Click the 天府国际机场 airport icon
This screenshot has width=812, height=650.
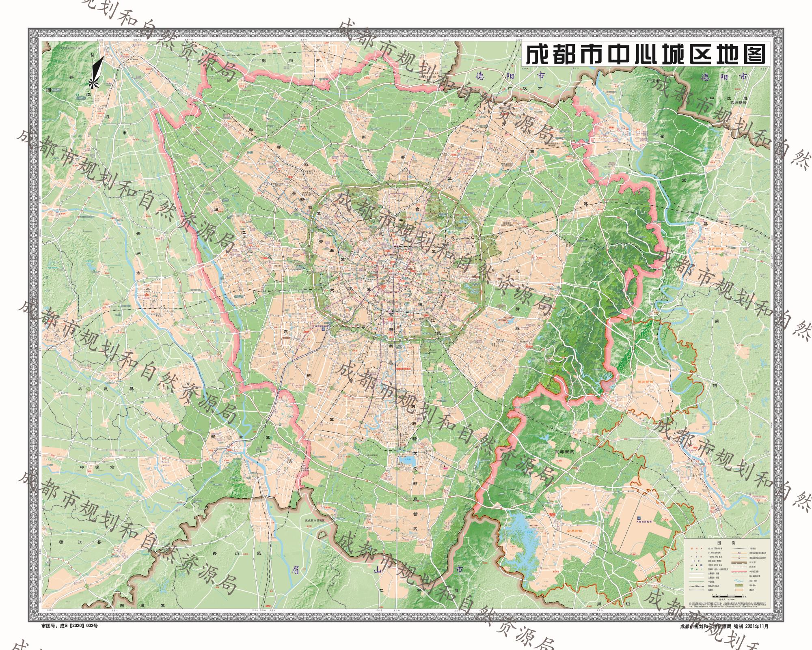(x=639, y=518)
